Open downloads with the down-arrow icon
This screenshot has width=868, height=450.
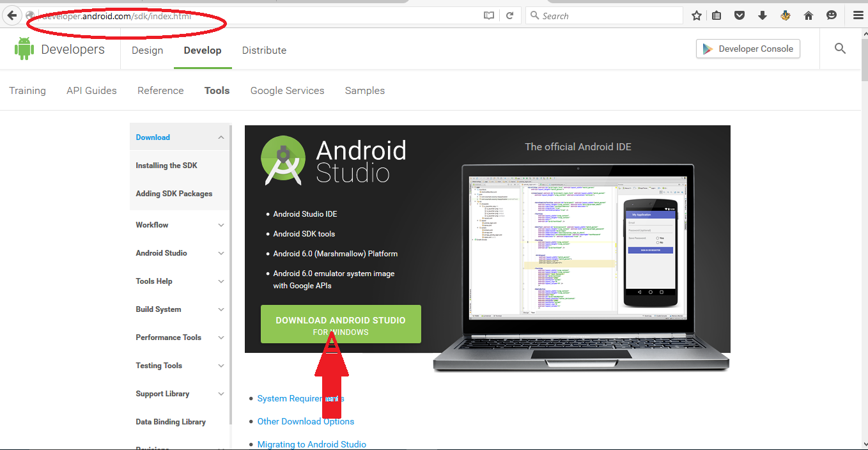pos(763,16)
